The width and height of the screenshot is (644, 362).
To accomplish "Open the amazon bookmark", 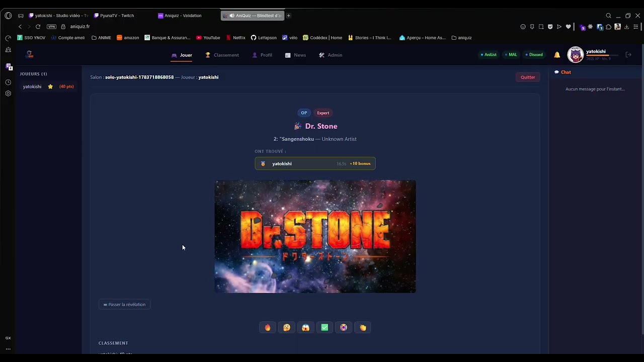I will click(128, 38).
